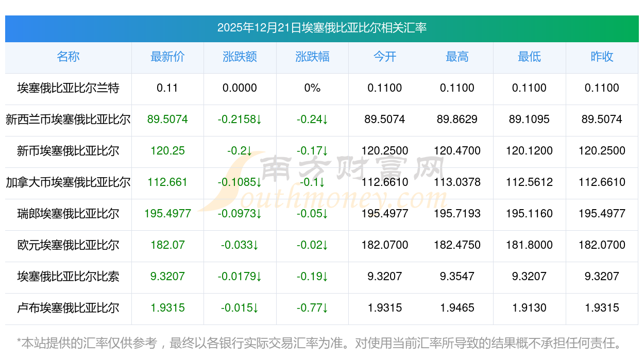Screen dimensions: 644x359
Task: Click change percent 0%
Action: pos(312,88)
